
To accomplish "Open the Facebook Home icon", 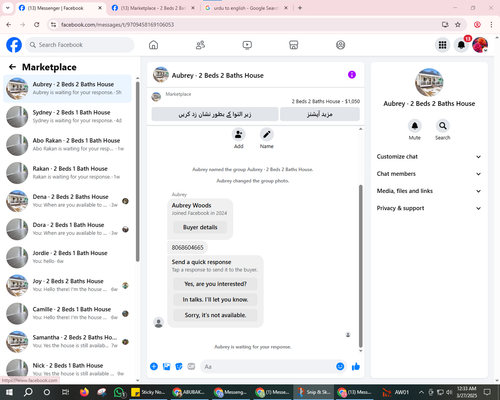I will pyautogui.click(x=153, y=45).
